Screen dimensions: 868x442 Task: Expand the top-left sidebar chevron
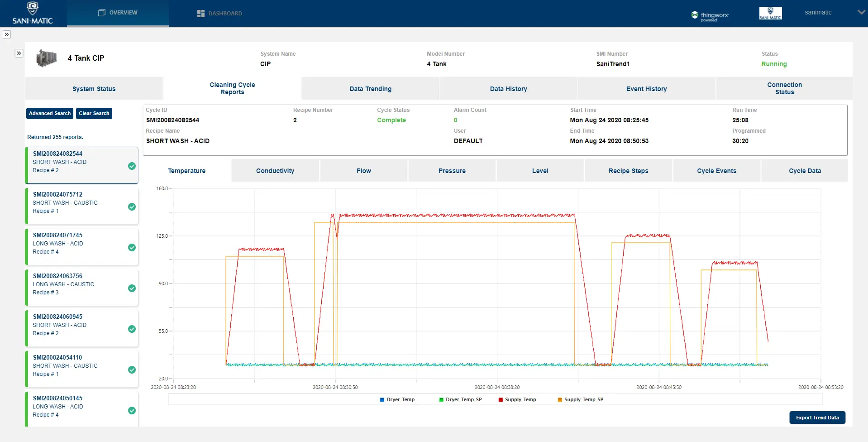click(7, 34)
